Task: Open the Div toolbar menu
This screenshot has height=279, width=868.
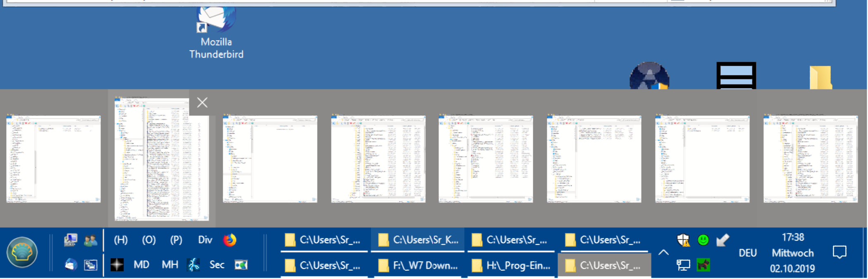Action: (205, 240)
